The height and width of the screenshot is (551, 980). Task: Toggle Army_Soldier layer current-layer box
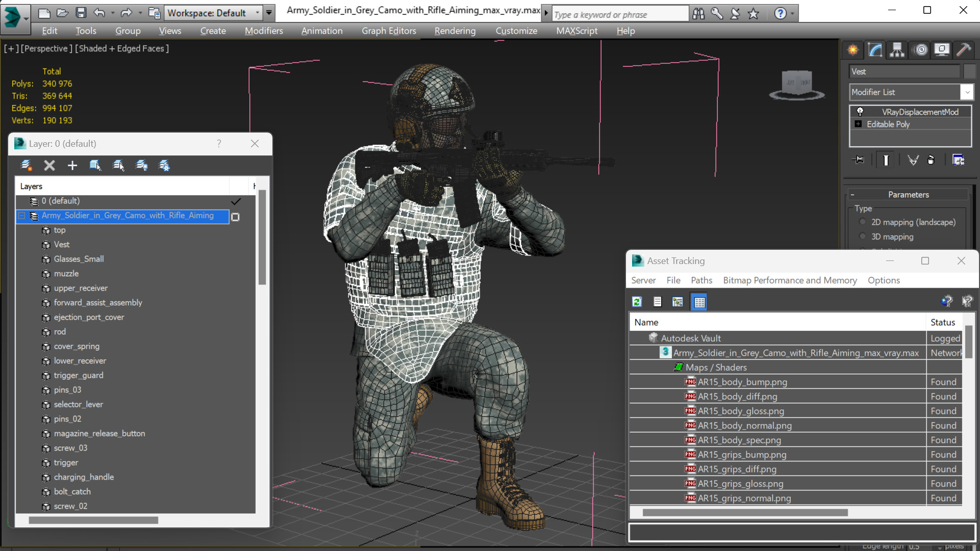point(235,217)
